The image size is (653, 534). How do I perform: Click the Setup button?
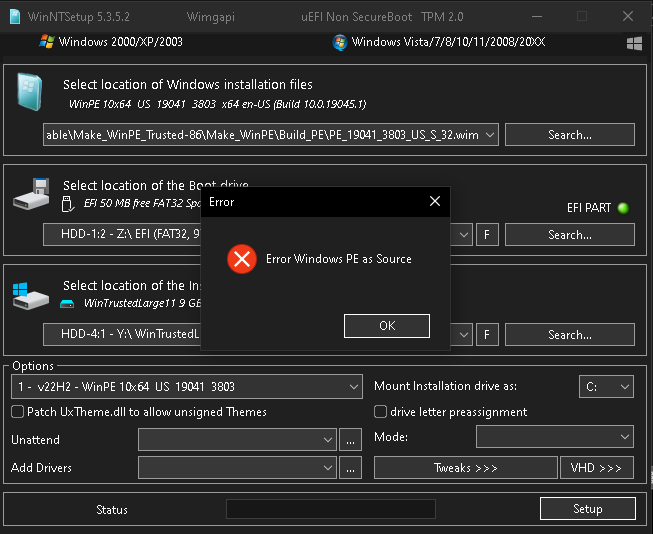(587, 509)
